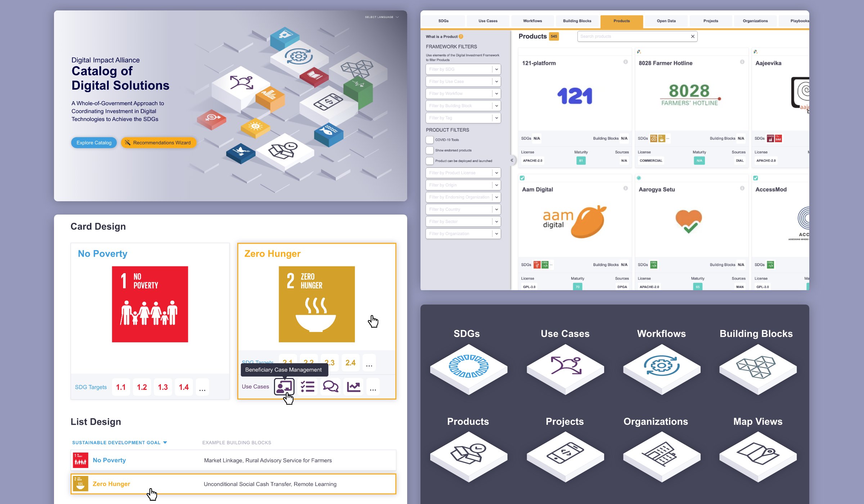Open the Recommendations Wizard
864x504 pixels.
tap(158, 142)
